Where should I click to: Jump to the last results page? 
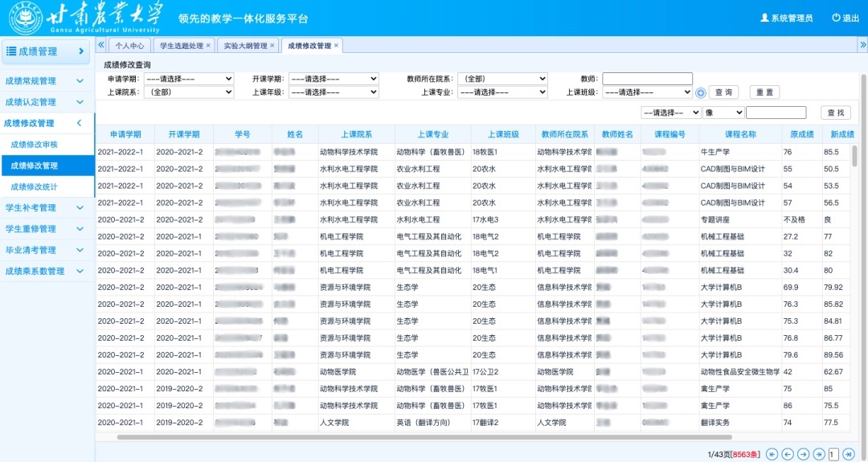[x=818, y=454]
